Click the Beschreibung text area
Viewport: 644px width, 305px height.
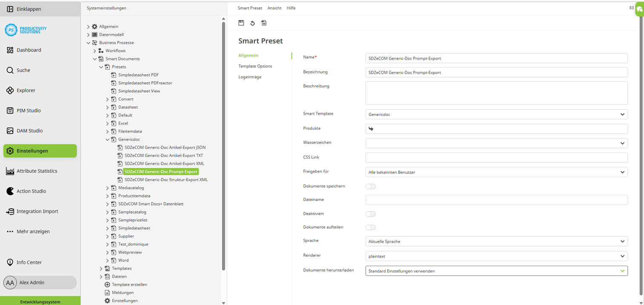tap(497, 93)
